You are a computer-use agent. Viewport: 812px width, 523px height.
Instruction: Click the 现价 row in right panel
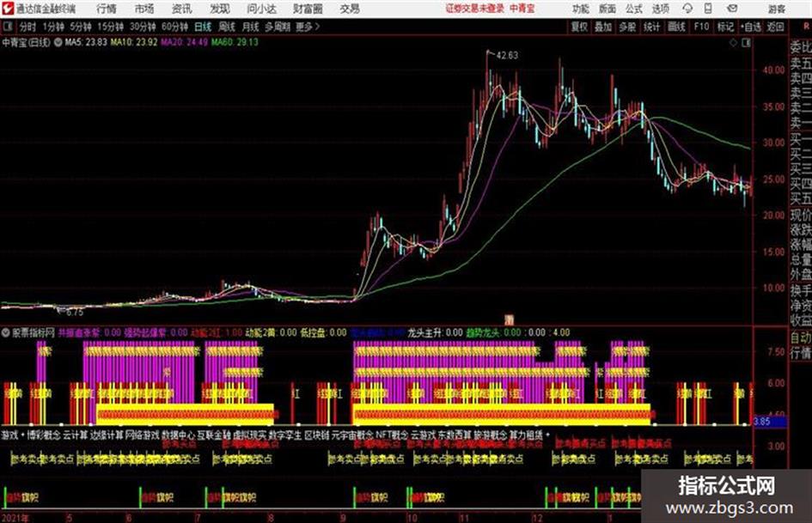pos(801,215)
